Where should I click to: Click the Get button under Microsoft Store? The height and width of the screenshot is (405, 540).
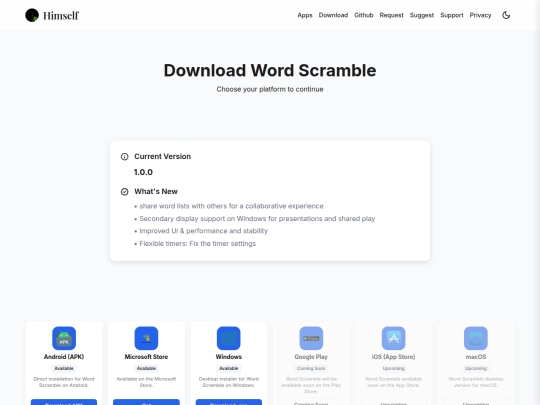[146, 402]
